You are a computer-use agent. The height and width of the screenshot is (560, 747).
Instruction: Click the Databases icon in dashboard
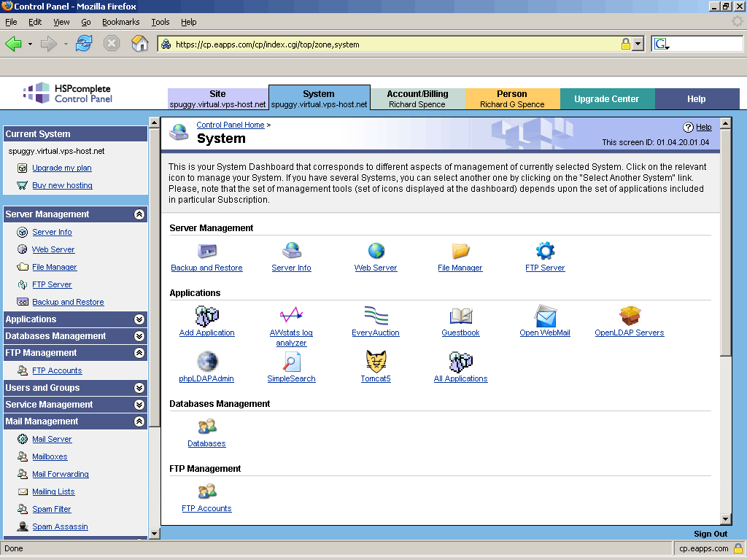tap(206, 426)
